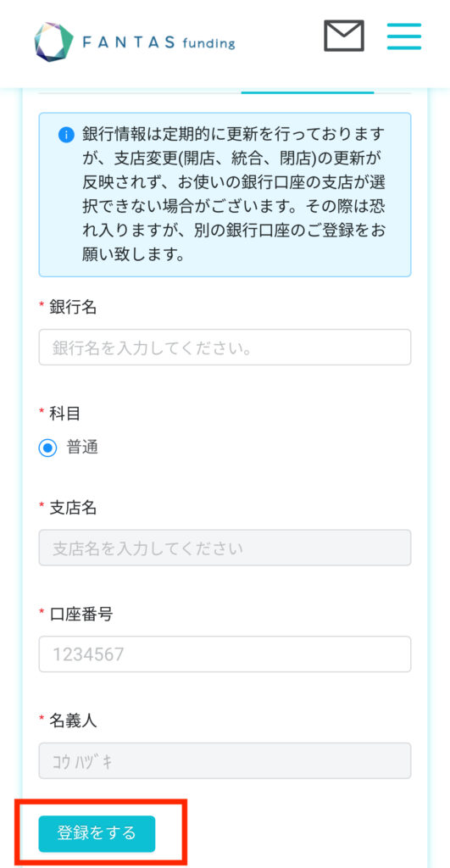
Task: Click the 普通 radio label text
Action: [82, 448]
